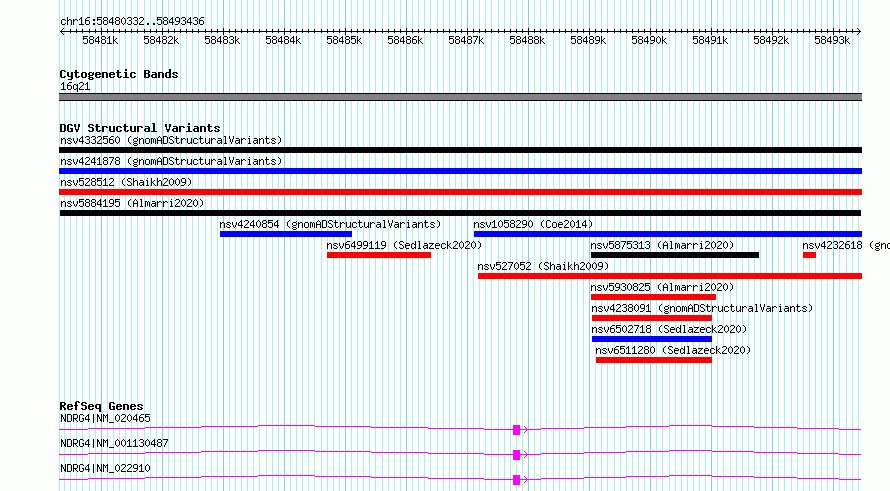Click the 58489k ruler tick label
890x491 pixels.
588,40
